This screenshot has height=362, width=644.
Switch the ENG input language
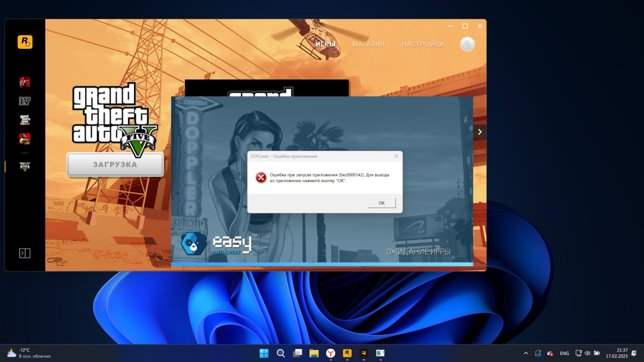coord(565,353)
